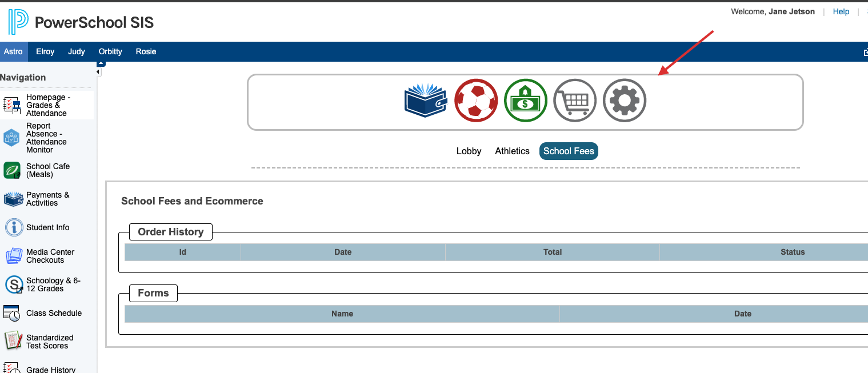Click the Student Info icon
Screen dimensions: 868x373
(x=14, y=227)
